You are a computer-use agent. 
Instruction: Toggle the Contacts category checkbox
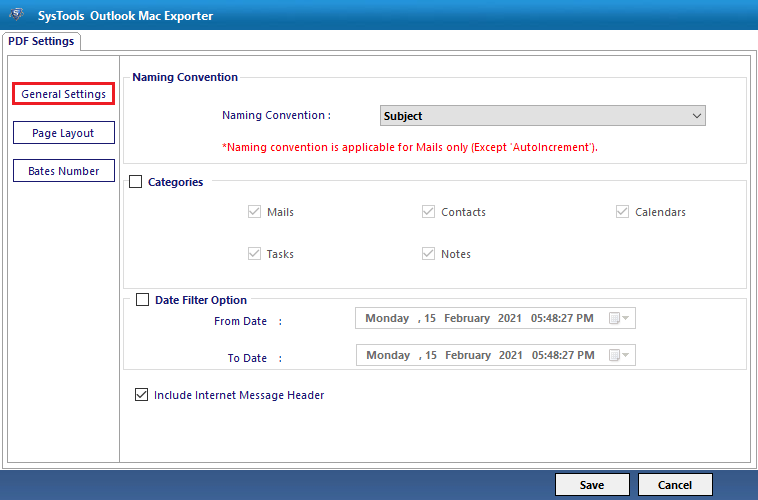pyautogui.click(x=428, y=212)
